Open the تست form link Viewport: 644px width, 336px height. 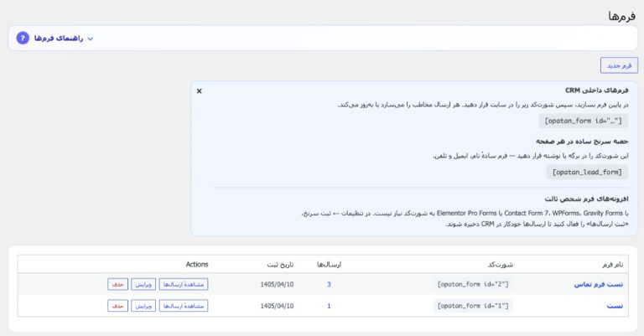click(615, 306)
